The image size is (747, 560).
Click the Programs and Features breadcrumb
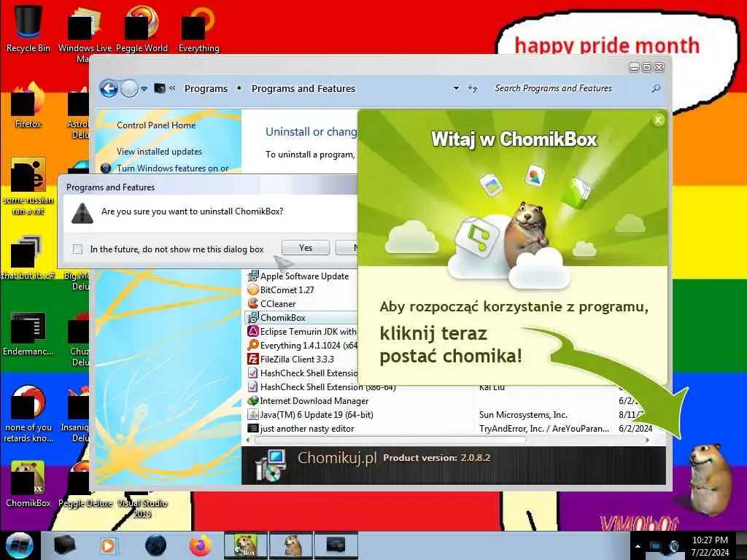coord(303,88)
